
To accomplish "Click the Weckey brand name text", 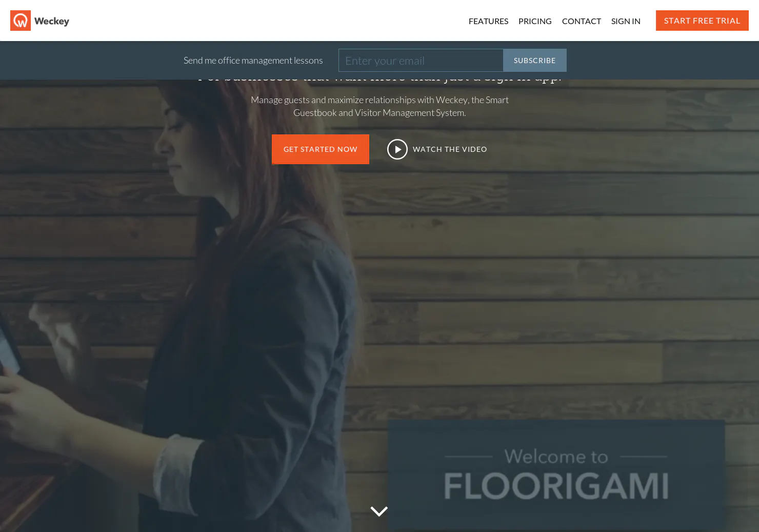I will 52,21.
